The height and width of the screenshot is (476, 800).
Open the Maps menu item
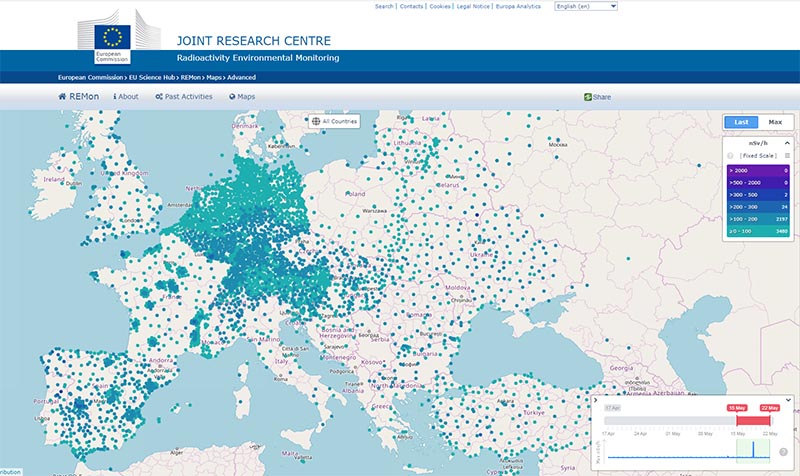[242, 96]
